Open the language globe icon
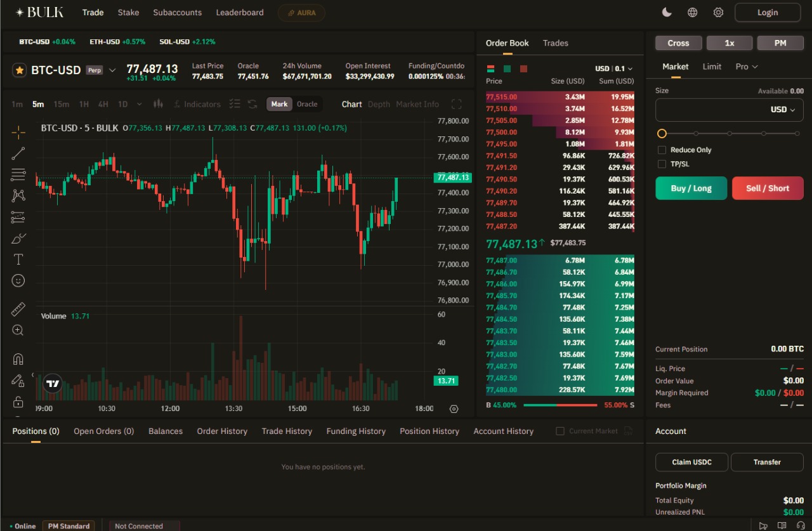The image size is (812, 531). point(693,12)
